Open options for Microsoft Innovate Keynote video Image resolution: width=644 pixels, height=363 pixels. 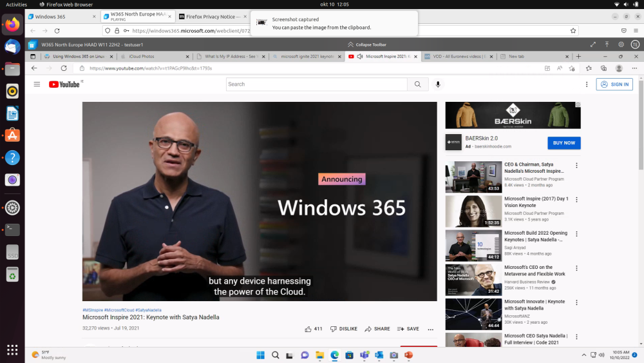pyautogui.click(x=576, y=302)
